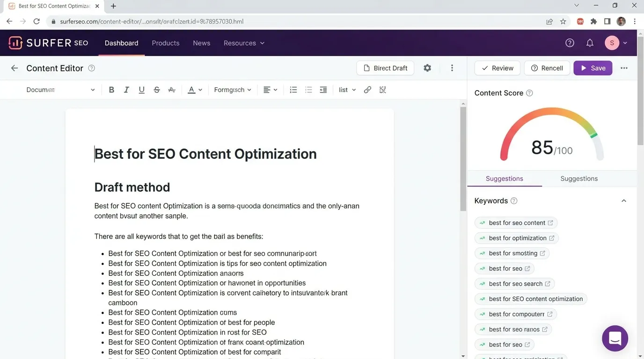The height and width of the screenshot is (359, 644).
Task: Open the account menu chevron beside avatar
Action: (x=625, y=43)
